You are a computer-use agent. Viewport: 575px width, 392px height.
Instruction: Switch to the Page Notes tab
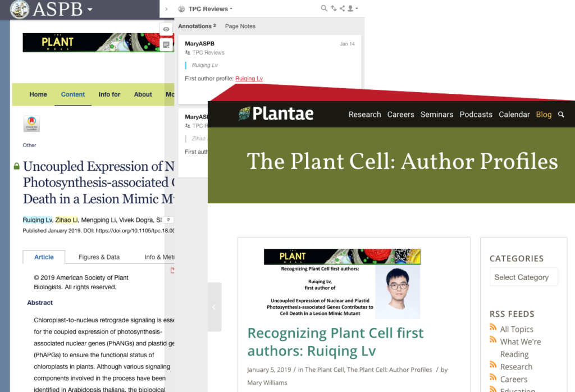(x=240, y=26)
